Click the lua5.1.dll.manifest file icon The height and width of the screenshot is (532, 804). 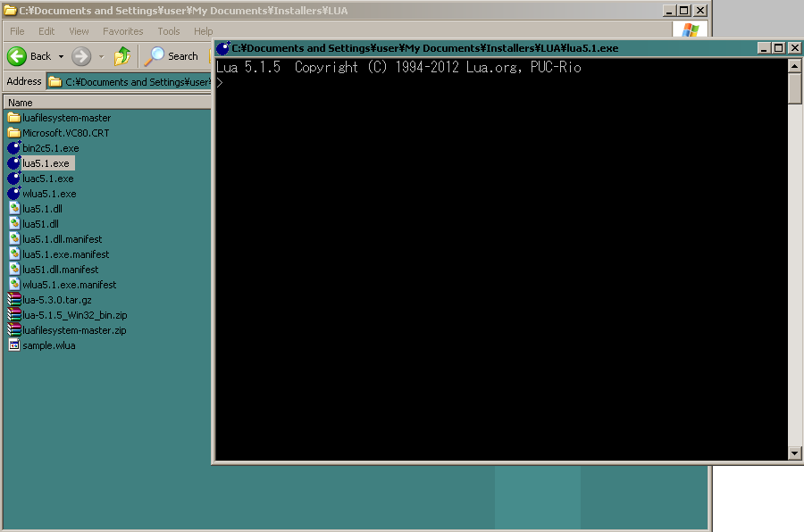coord(14,239)
